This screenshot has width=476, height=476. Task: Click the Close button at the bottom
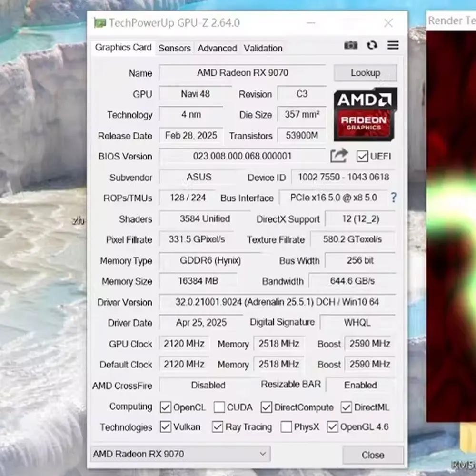[373, 455]
